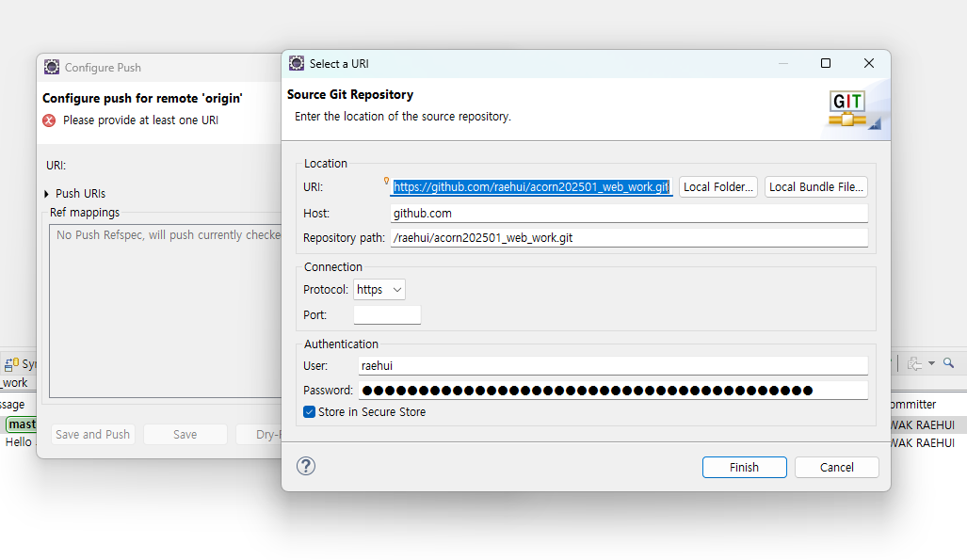Click the empty Port field
The image size is (967, 560).
click(387, 315)
